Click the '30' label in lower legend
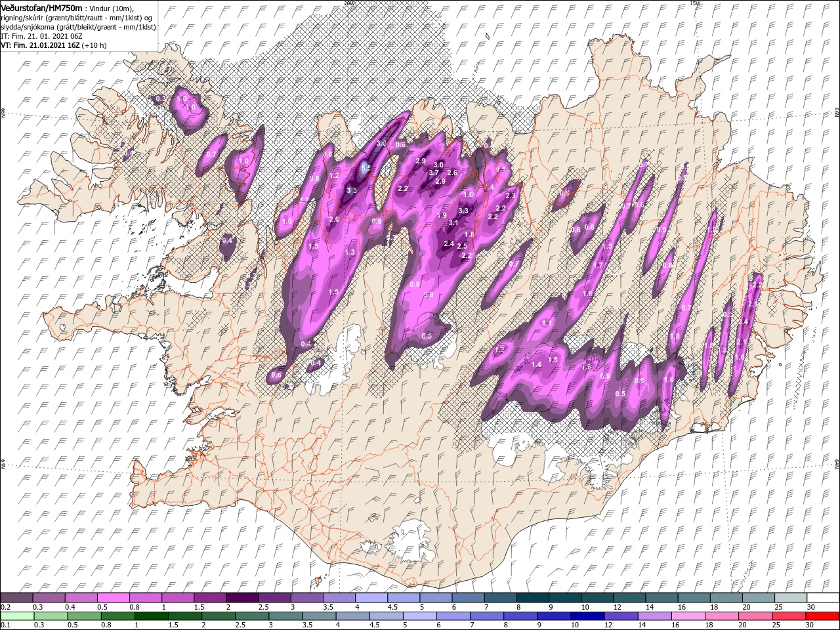 click(x=809, y=625)
